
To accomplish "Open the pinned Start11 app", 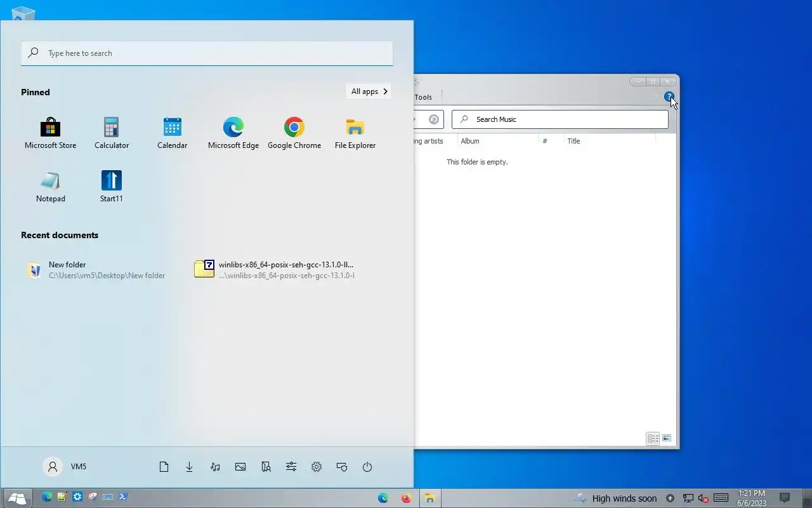I will (112, 187).
